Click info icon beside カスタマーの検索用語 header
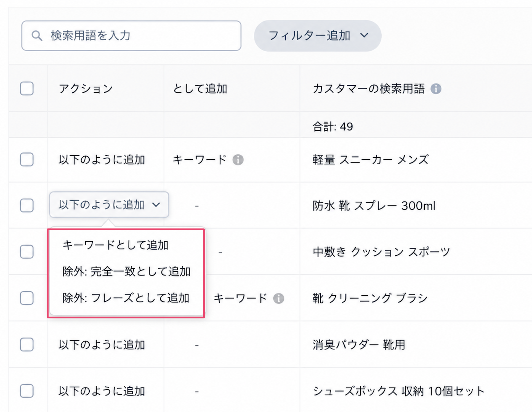Image resolution: width=532 pixels, height=412 pixels. 436,89
